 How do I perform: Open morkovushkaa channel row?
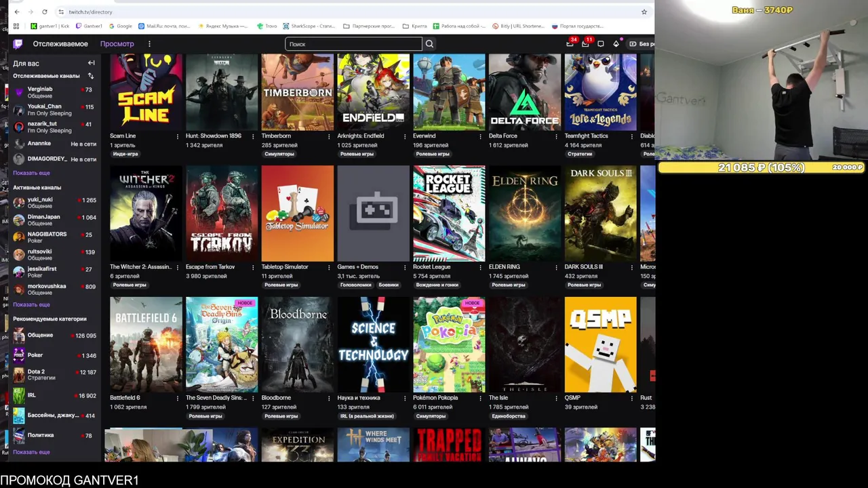[54, 289]
